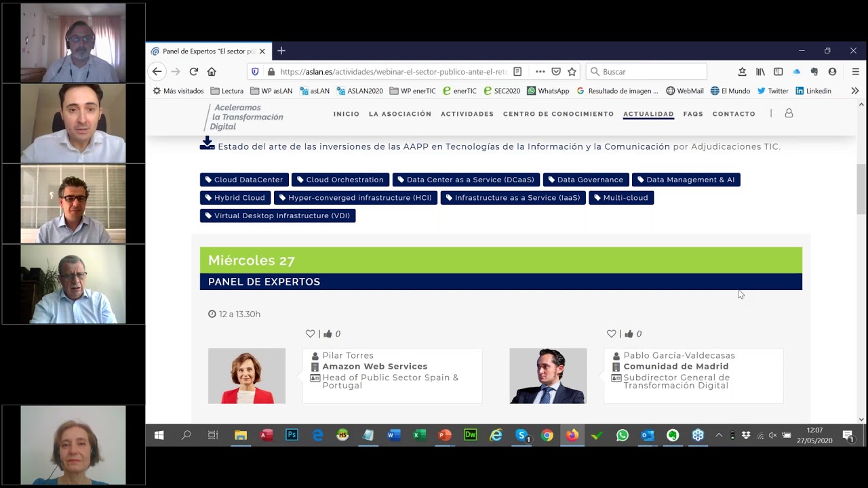Give Pilar Torres a thumbs up
868x488 pixels.
coord(328,333)
